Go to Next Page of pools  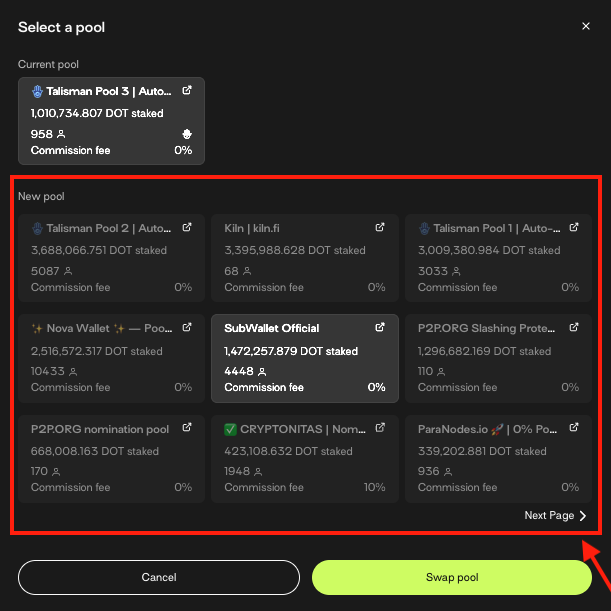coord(555,516)
